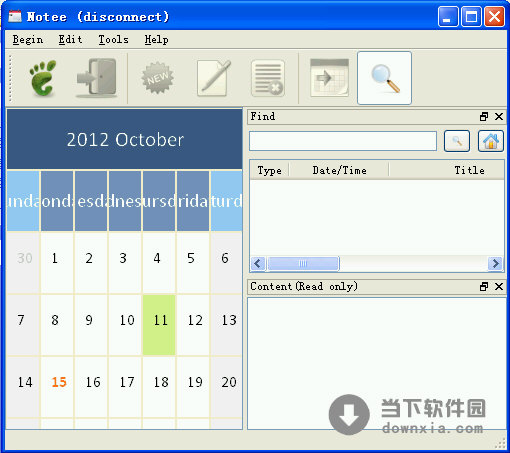
Task: Click the Notee title bar app icon
Action: 15,16
